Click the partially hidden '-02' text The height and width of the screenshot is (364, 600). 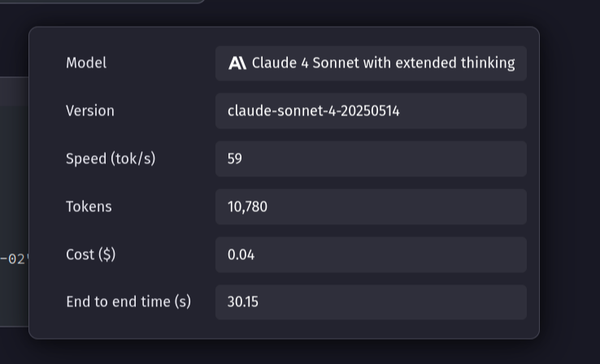point(14,259)
